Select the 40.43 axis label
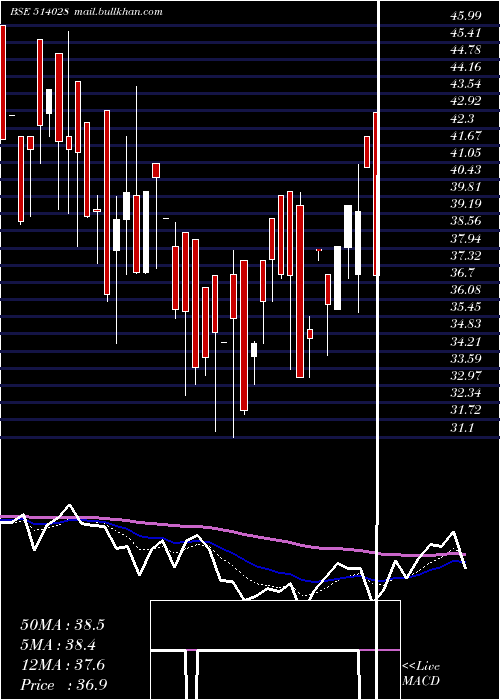 click(x=466, y=170)
